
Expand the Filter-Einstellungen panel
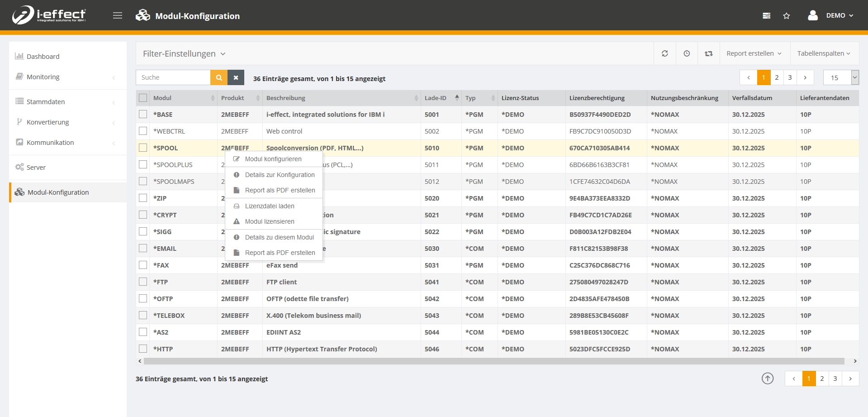[x=184, y=54]
